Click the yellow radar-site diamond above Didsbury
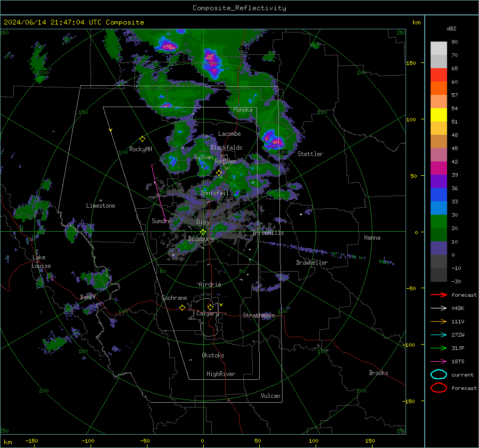This screenshot has height=448, width=479. (203, 232)
